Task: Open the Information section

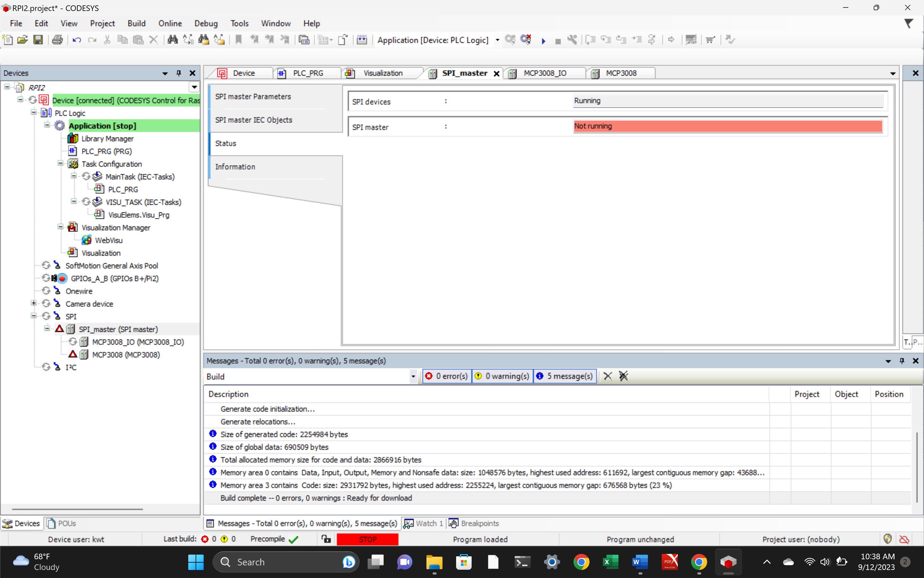Action: pyautogui.click(x=235, y=167)
